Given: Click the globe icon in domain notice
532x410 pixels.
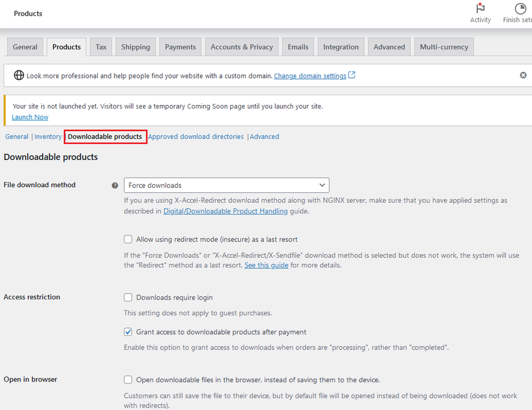Looking at the screenshot, I should coord(19,75).
